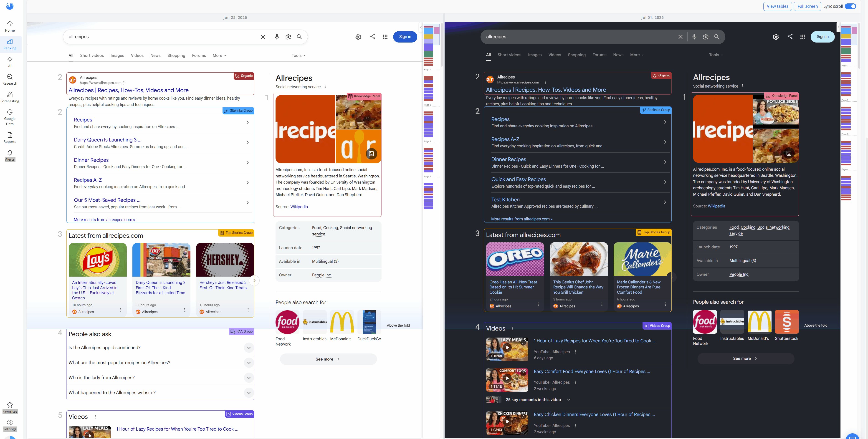
Task: Show next top stories in left carousel
Action: tap(254, 280)
